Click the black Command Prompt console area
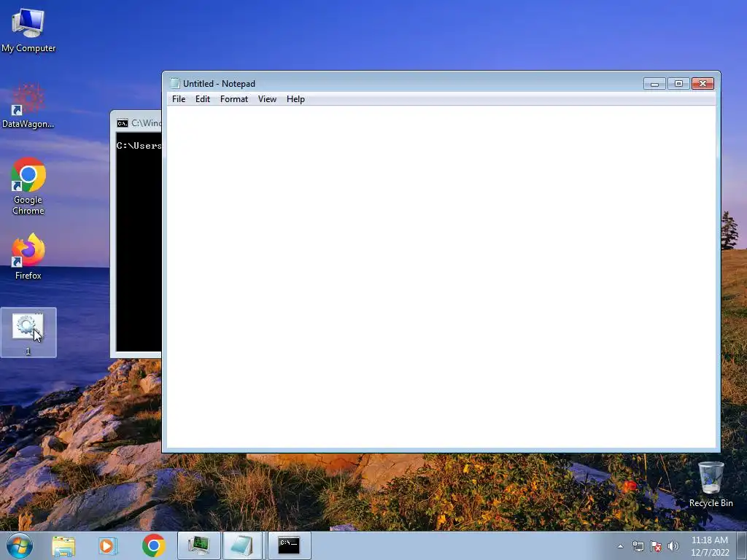The image size is (747, 560). click(x=139, y=242)
